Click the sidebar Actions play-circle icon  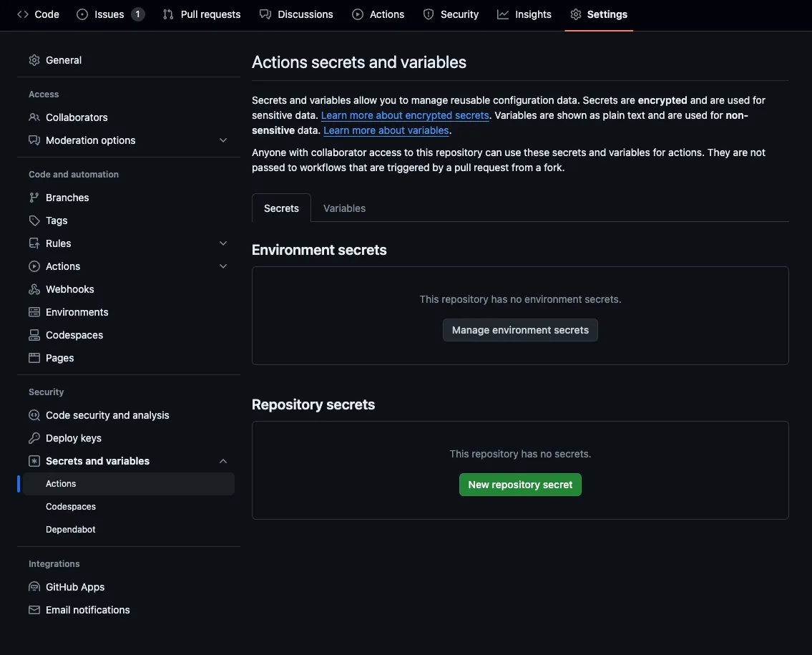(x=34, y=266)
